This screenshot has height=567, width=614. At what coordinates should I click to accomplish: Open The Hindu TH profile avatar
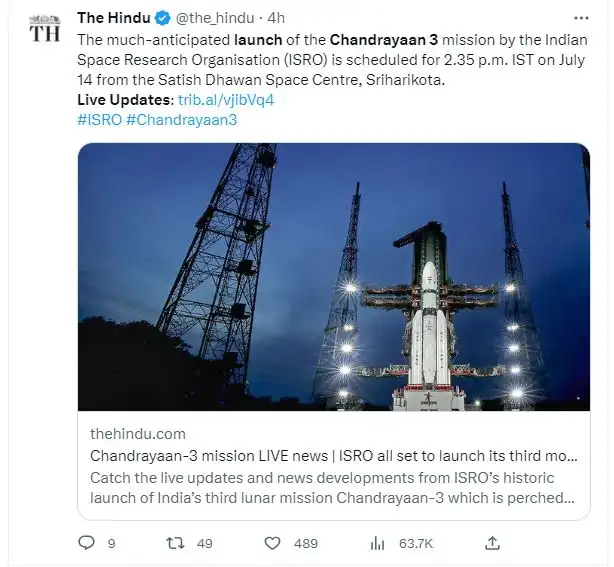(44, 30)
